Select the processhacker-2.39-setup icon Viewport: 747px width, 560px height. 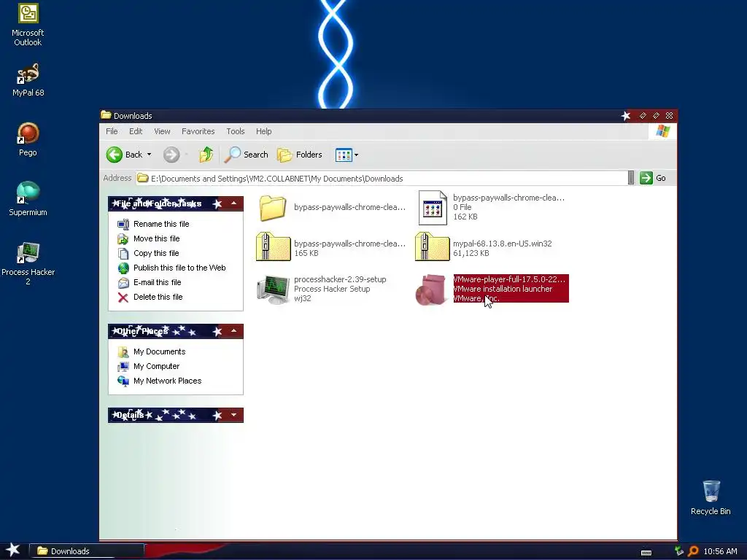coord(273,289)
